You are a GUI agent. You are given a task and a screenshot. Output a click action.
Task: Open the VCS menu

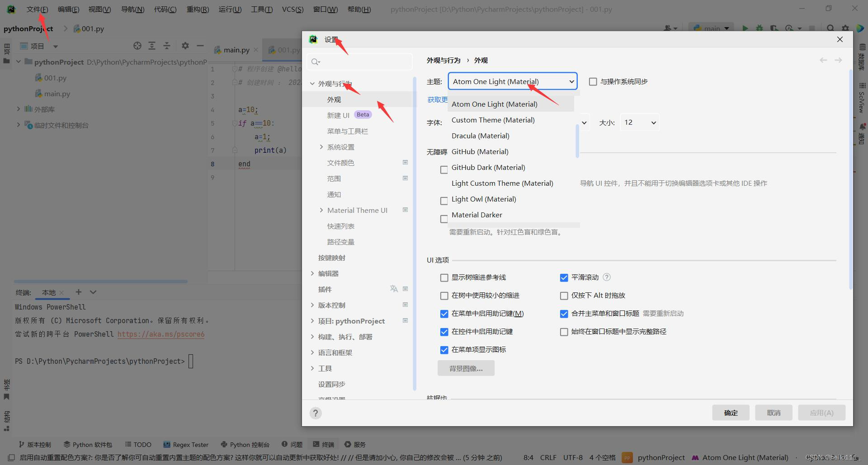(292, 9)
